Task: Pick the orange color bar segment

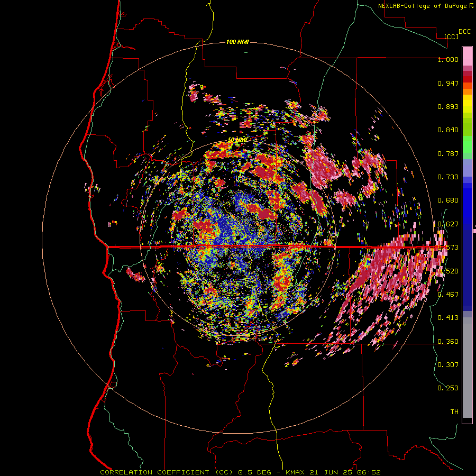Action: pyautogui.click(x=467, y=91)
